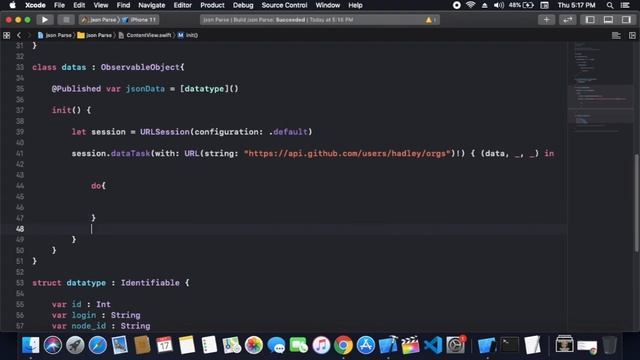The width and height of the screenshot is (640, 360).
Task: Open the Window menu
Action: (327, 5)
